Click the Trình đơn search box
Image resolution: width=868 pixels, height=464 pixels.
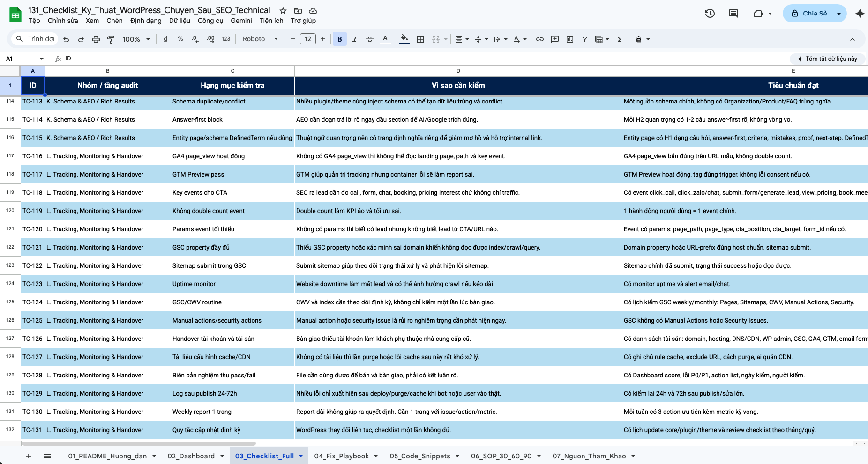click(35, 39)
